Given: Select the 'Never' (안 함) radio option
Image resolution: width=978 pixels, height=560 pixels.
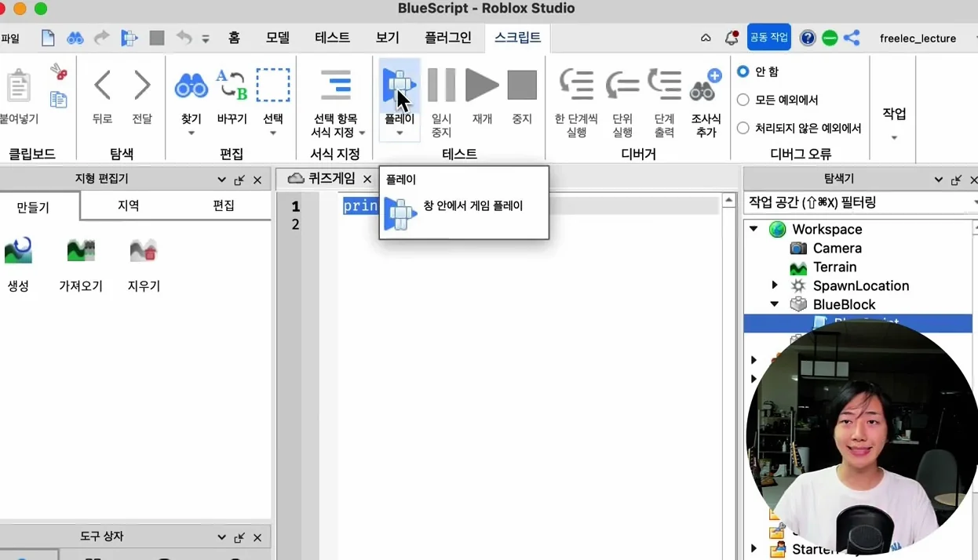Looking at the screenshot, I should (x=743, y=71).
